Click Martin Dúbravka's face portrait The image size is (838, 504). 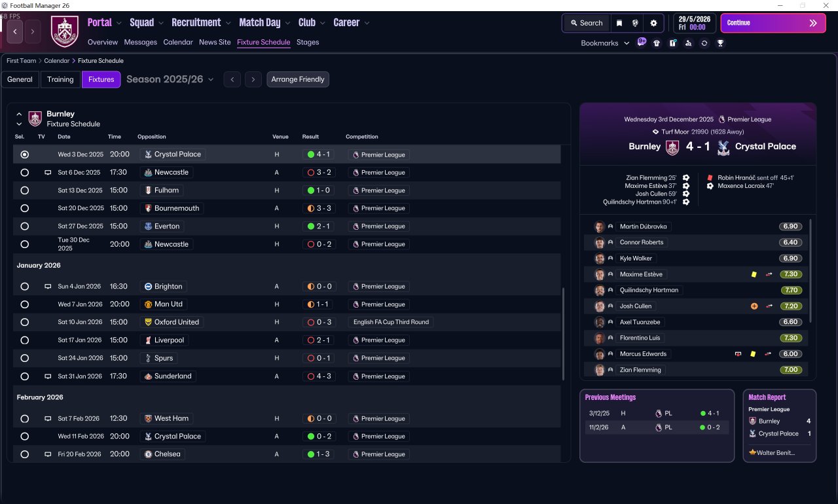tap(599, 226)
